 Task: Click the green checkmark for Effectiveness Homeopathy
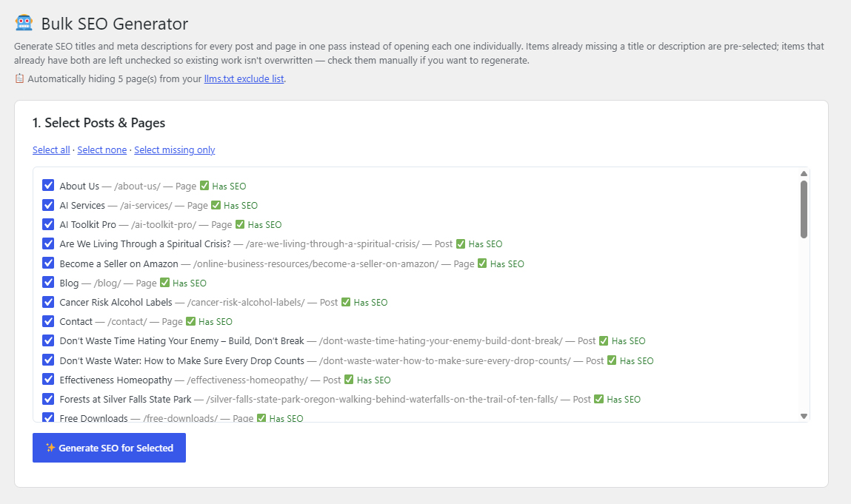coord(349,380)
